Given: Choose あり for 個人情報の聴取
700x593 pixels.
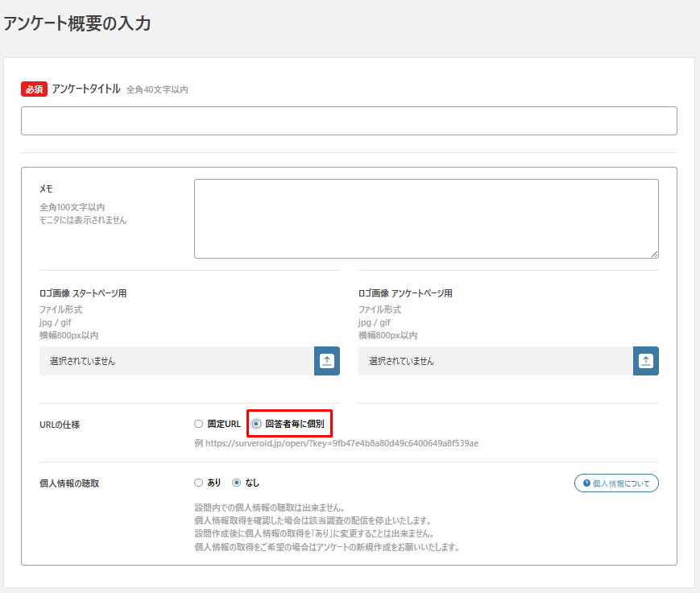Looking at the screenshot, I should (x=199, y=483).
